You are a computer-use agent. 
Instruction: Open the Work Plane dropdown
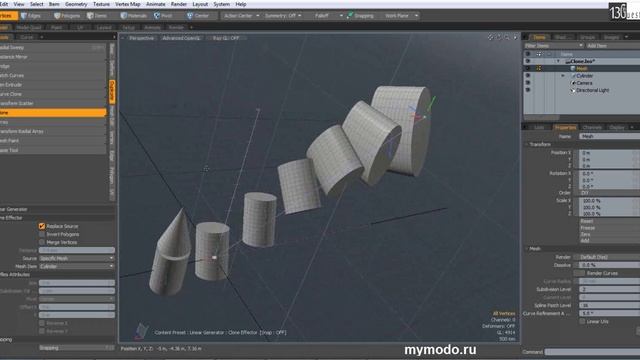click(402, 16)
